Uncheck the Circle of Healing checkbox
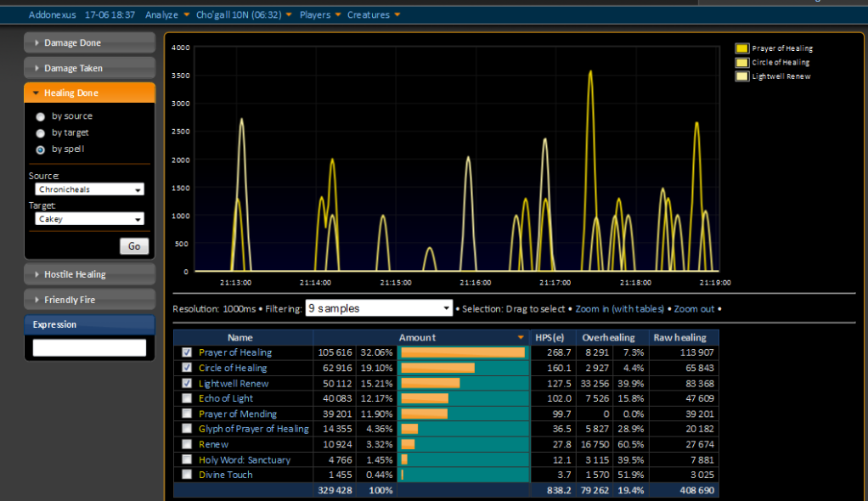868x501 pixels. point(187,368)
